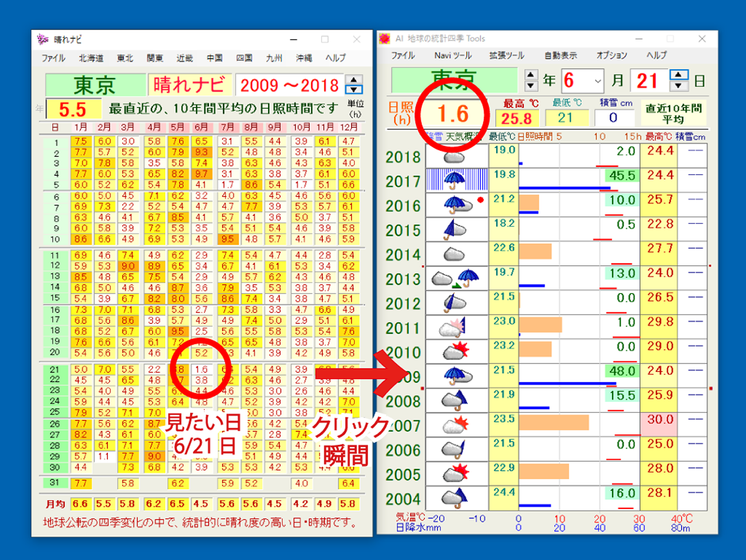The width and height of the screenshot is (746, 560).
Task: Click January monthly average 6.6
Action: tap(80, 503)
